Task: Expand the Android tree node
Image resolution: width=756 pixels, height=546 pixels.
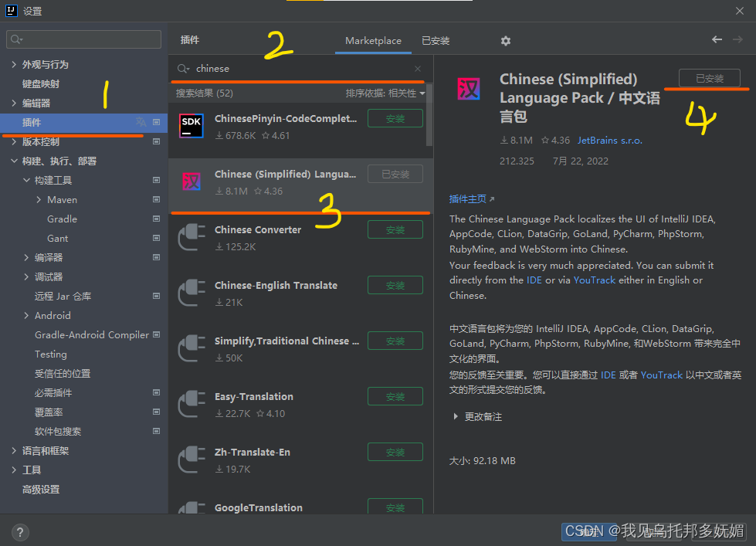Action: (26, 315)
